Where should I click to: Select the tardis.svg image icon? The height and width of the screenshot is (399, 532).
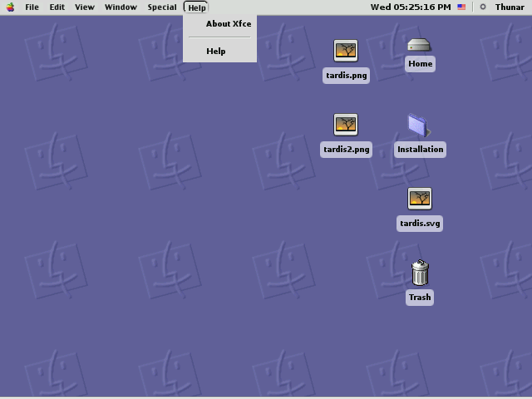point(420,199)
